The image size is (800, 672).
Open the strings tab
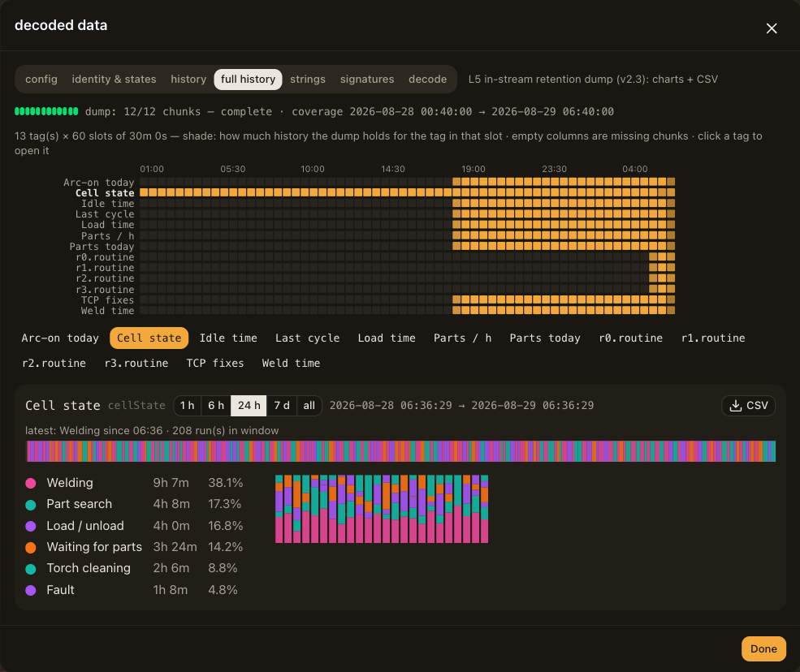tap(308, 79)
